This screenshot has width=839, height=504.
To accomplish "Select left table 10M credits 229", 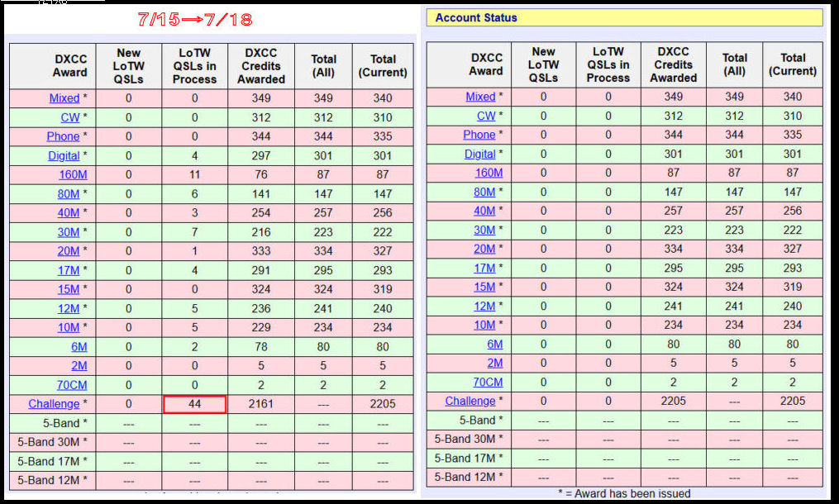I will (x=261, y=327).
